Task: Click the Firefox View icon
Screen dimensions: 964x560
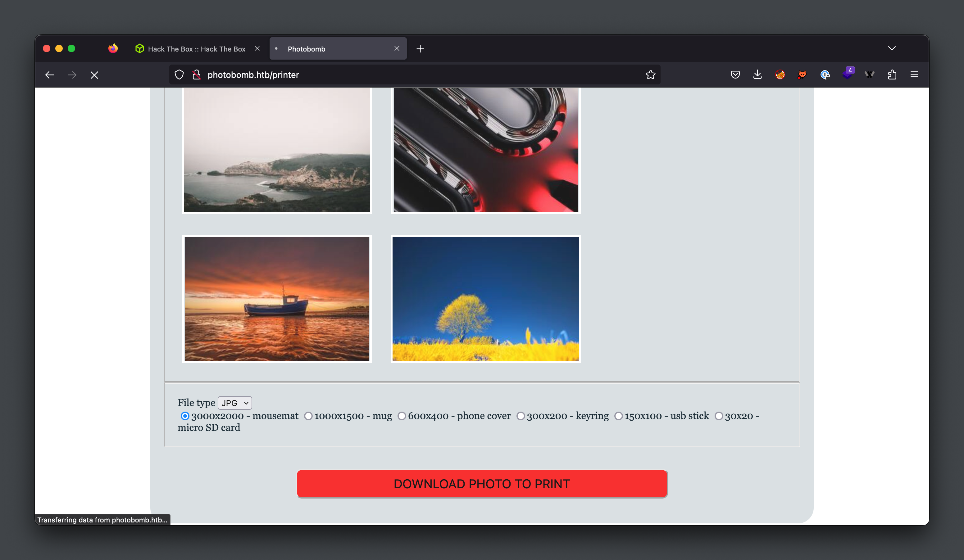Action: click(x=113, y=48)
